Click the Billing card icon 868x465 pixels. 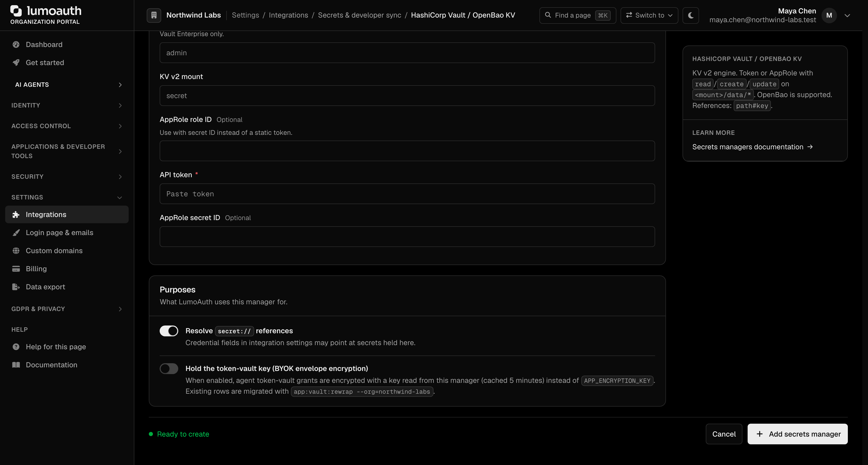click(x=16, y=269)
